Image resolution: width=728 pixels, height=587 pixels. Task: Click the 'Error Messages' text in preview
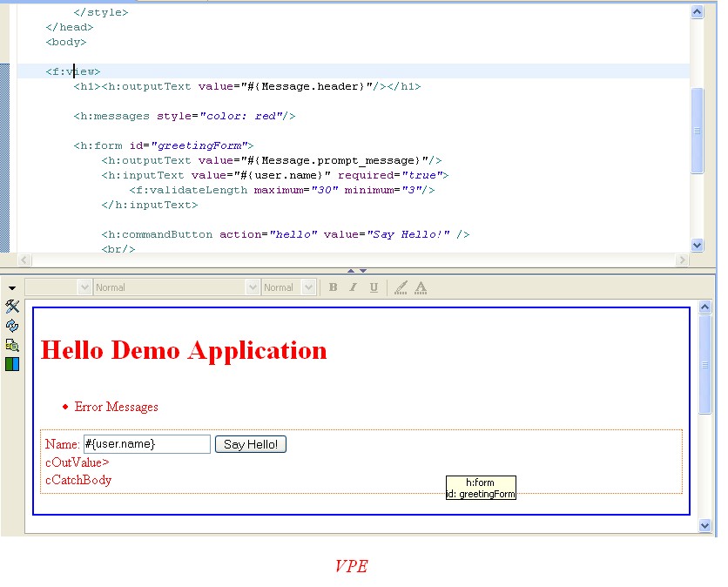coord(116,407)
